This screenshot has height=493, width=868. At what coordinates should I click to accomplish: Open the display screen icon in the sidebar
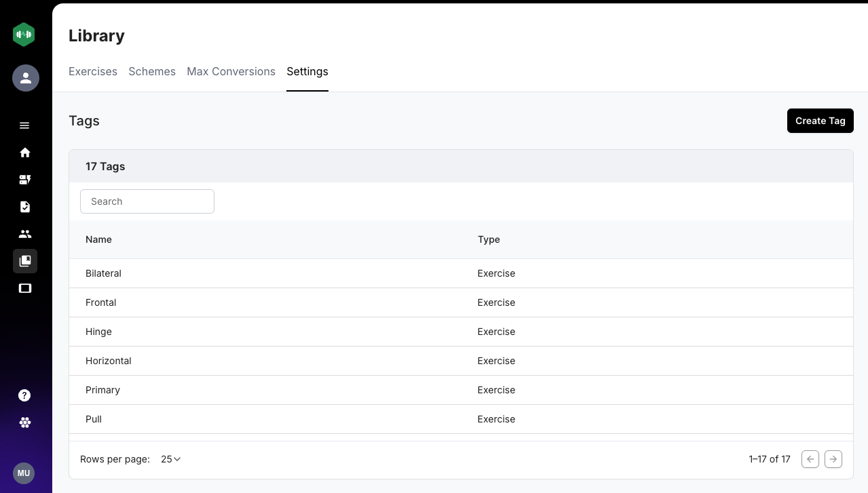coord(25,288)
